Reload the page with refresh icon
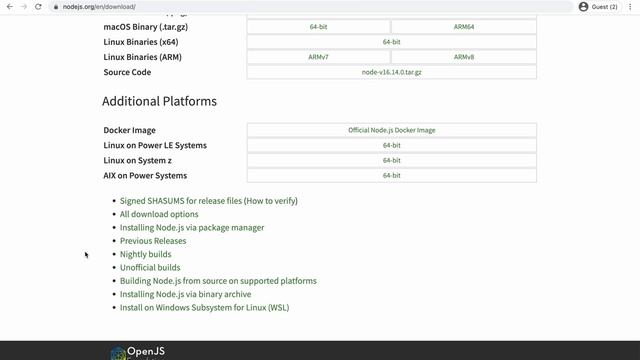The image size is (640, 360). coord(38,7)
